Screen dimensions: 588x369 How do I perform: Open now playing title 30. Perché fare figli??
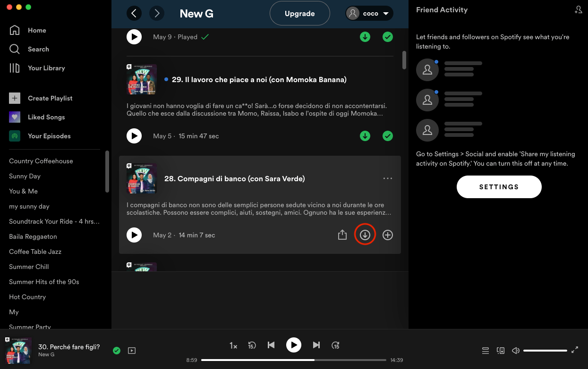click(x=69, y=347)
